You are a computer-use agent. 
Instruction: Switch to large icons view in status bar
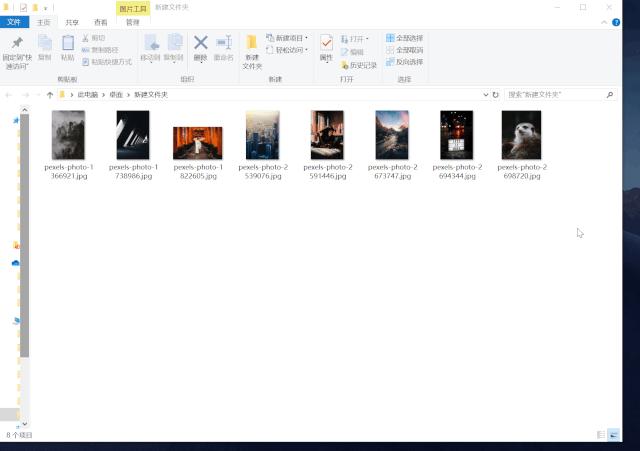click(x=613, y=435)
